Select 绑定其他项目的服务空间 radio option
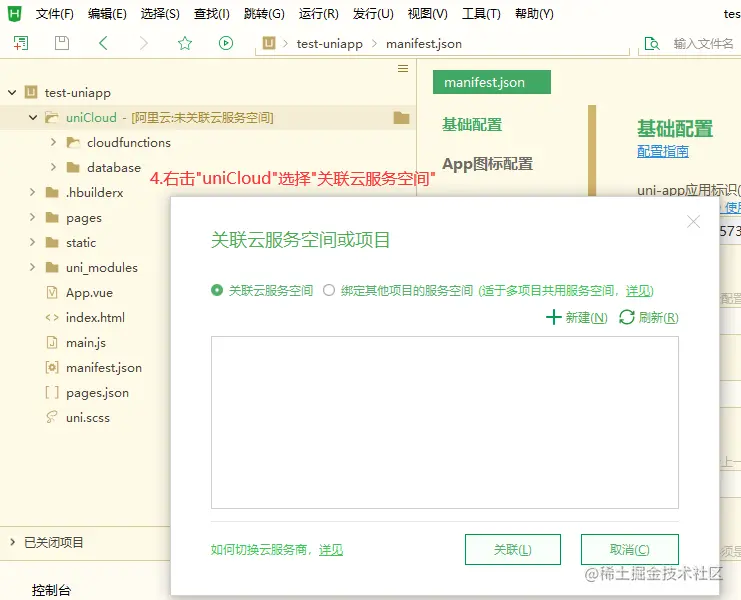This screenshot has height=600, width=741. tap(329, 290)
